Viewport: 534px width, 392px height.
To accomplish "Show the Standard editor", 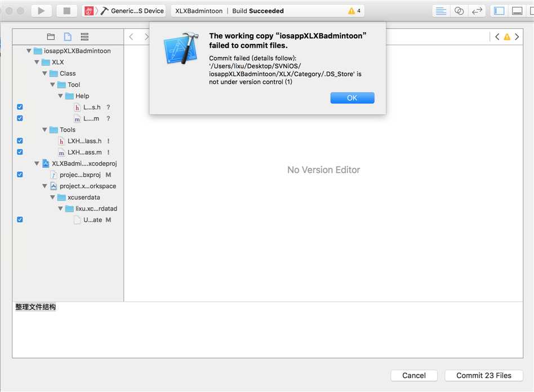I will [x=440, y=11].
